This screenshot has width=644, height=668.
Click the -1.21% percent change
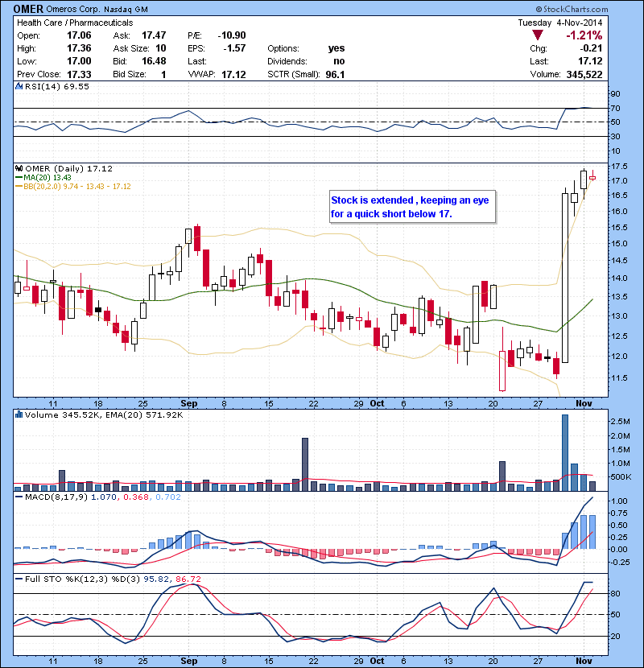coord(584,35)
